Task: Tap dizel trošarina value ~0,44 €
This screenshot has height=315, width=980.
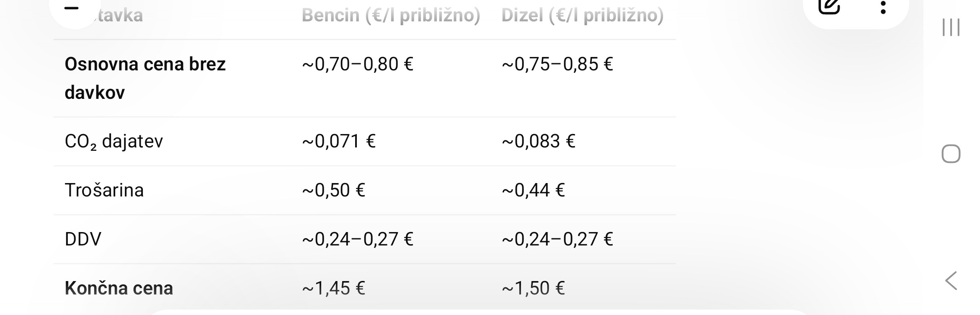Action: 533,190
